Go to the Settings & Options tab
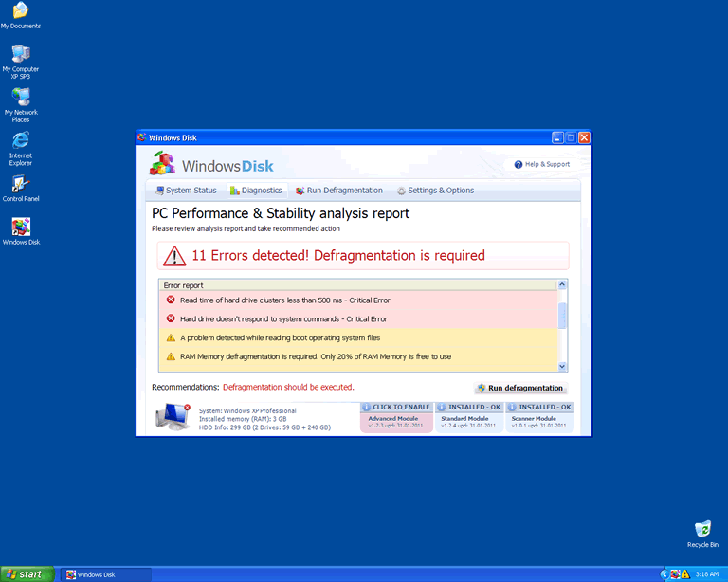 point(435,191)
